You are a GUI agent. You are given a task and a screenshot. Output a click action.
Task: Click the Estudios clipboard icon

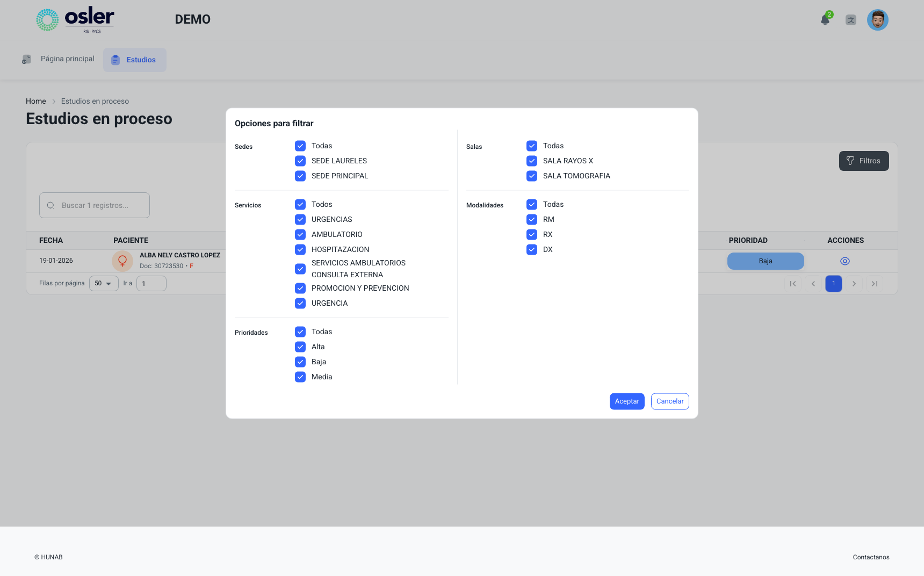coord(115,60)
